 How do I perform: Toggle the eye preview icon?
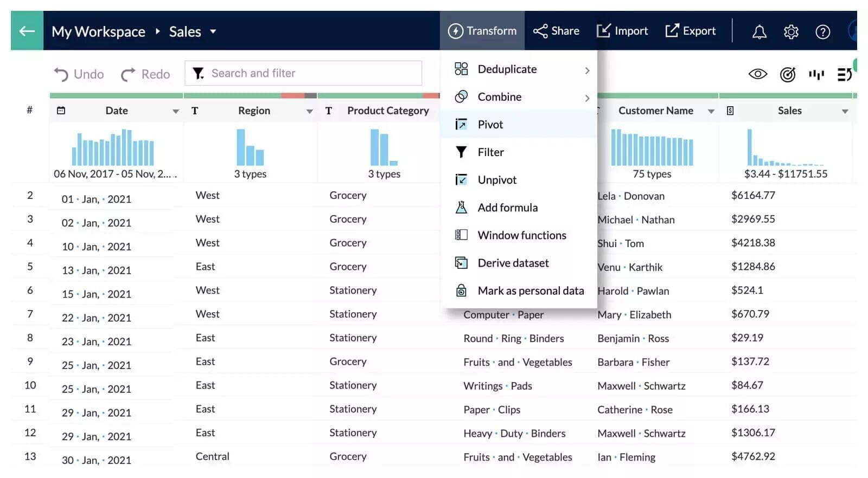[758, 74]
